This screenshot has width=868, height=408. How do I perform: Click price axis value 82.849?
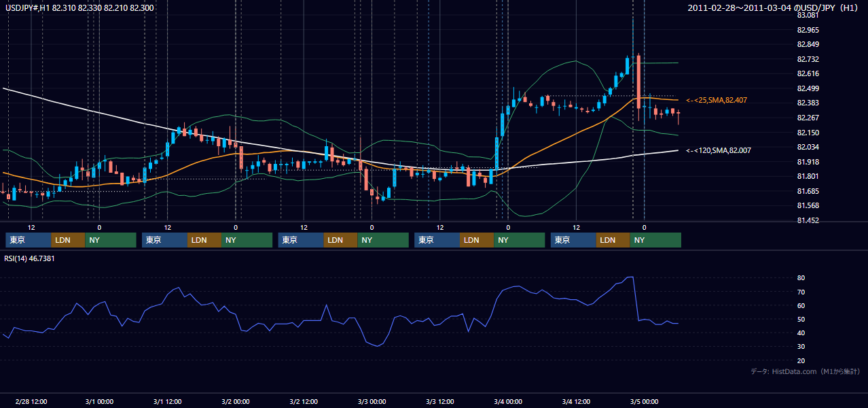[x=808, y=44]
